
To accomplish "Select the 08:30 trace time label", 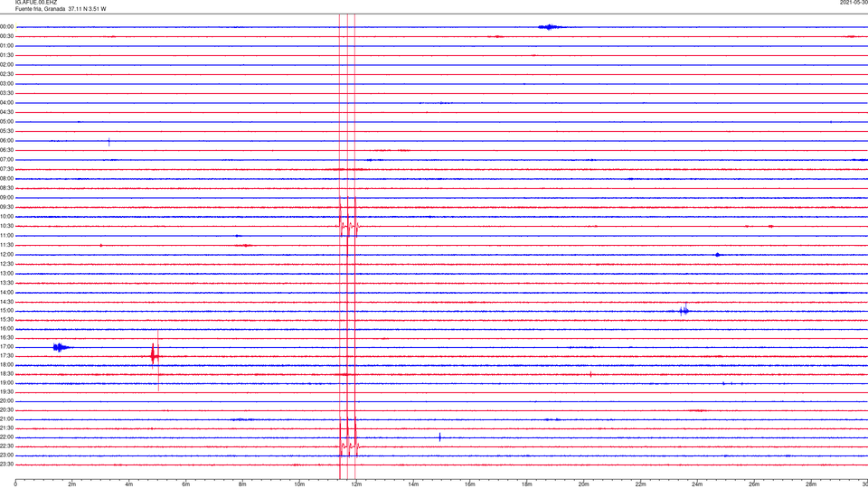I will [6, 188].
